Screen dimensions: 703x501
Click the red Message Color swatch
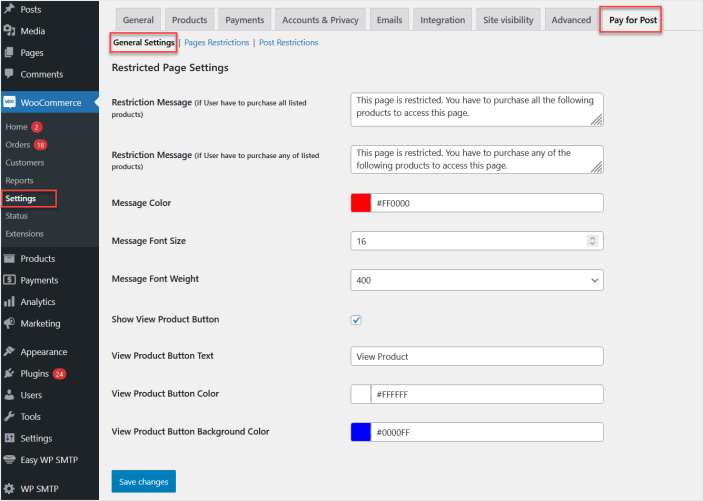click(x=361, y=203)
